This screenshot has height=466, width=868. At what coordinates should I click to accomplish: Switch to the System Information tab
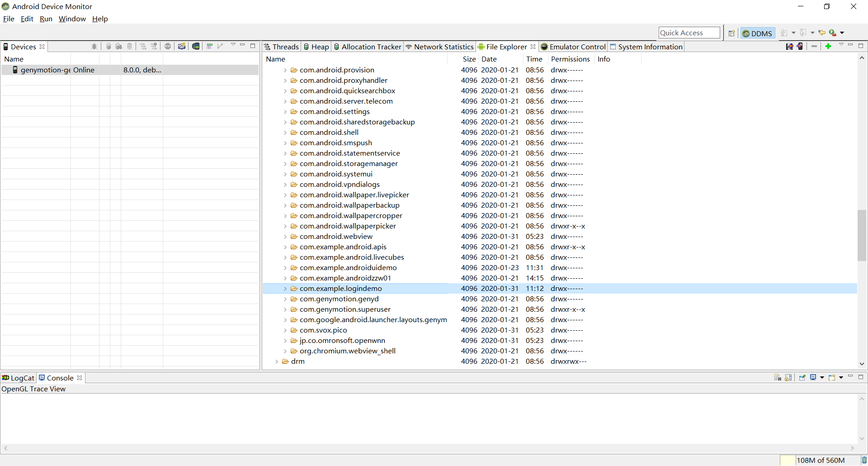click(646, 47)
